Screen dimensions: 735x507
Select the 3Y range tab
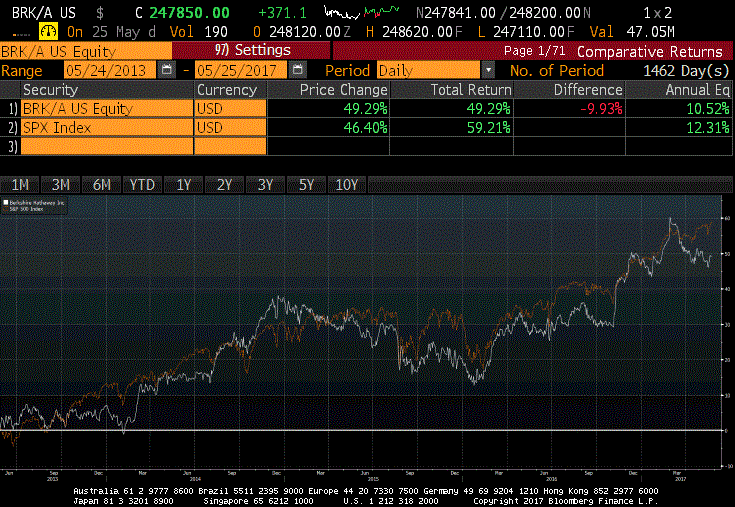[x=265, y=185]
